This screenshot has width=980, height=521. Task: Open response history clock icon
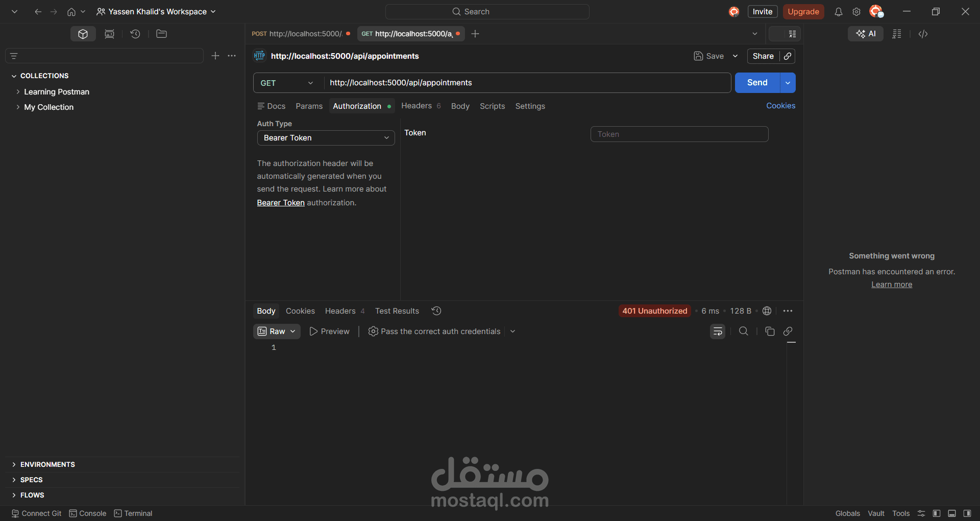(x=436, y=311)
